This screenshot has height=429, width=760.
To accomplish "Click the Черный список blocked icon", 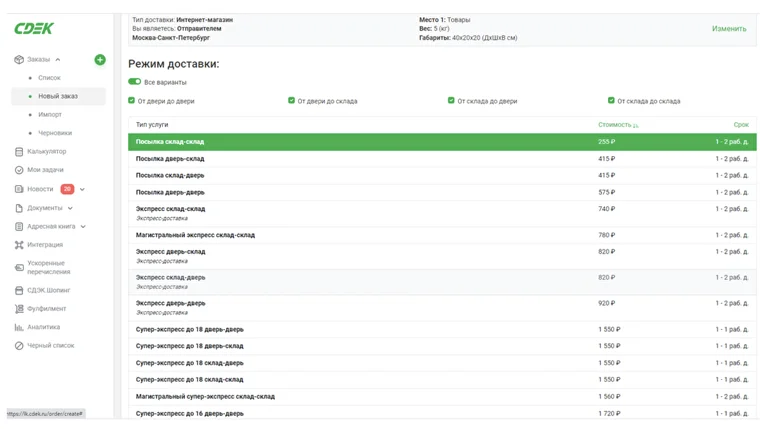I will (x=19, y=346).
